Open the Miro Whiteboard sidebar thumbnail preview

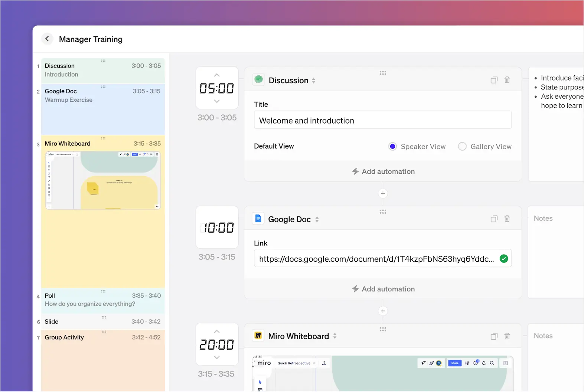coord(103,180)
